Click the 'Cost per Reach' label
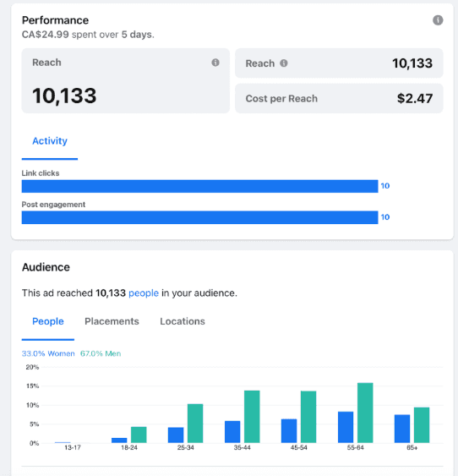 tap(281, 99)
